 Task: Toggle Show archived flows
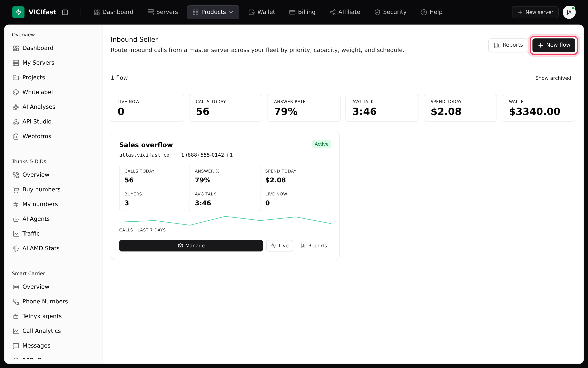coord(553,78)
